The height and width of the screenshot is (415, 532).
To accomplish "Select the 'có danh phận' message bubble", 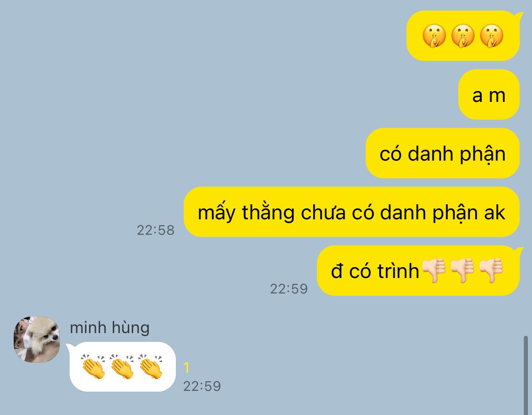I will (x=442, y=153).
